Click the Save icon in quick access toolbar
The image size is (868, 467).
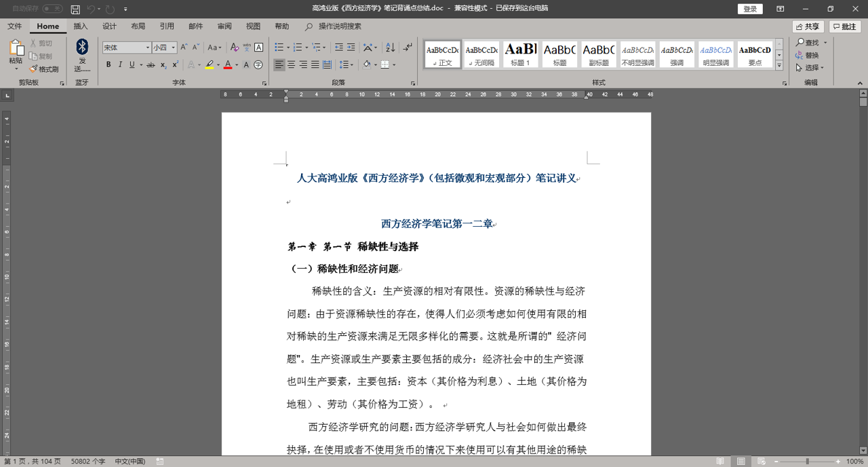(75, 9)
